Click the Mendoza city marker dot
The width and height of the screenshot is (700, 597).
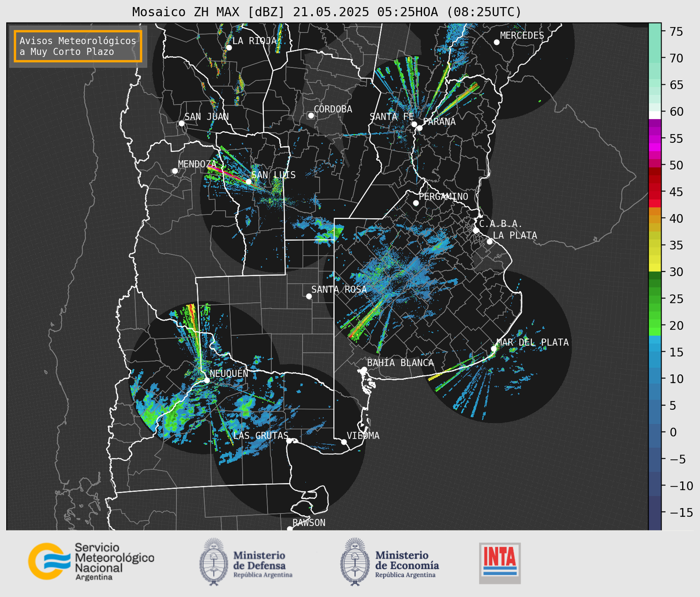click(x=175, y=171)
